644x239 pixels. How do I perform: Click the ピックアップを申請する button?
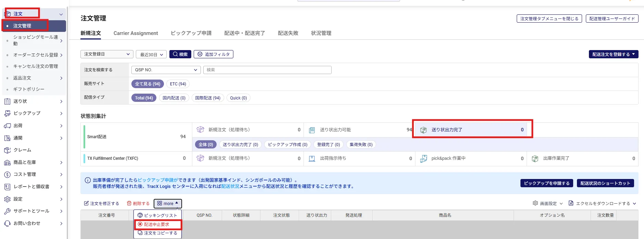click(547, 183)
